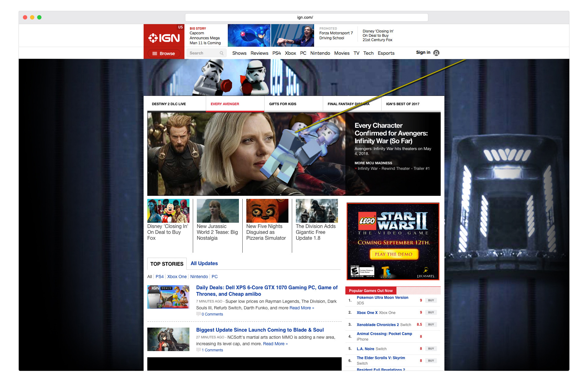Click the browser address bar ign.com

coord(306,17)
